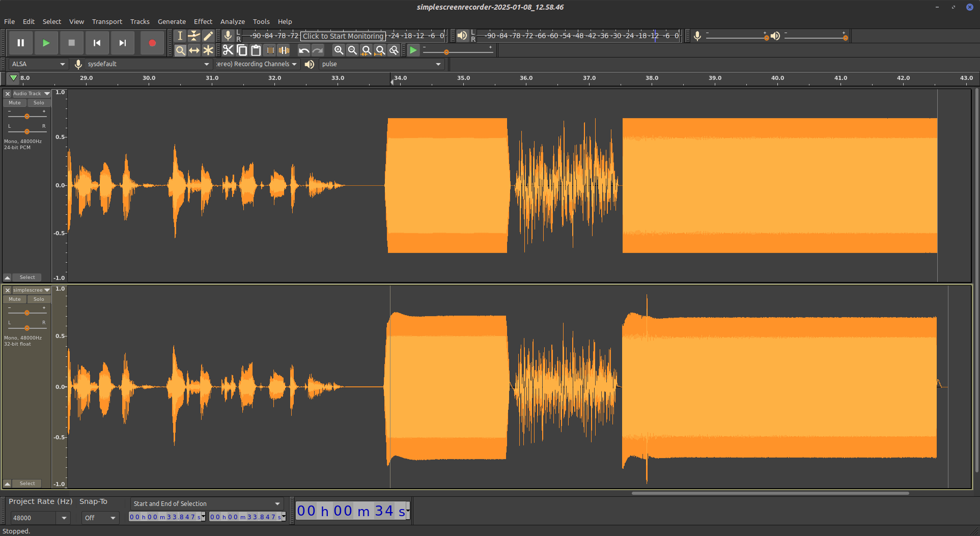Open the Edit menu
Viewport: 980px width, 536px height.
(x=29, y=21)
